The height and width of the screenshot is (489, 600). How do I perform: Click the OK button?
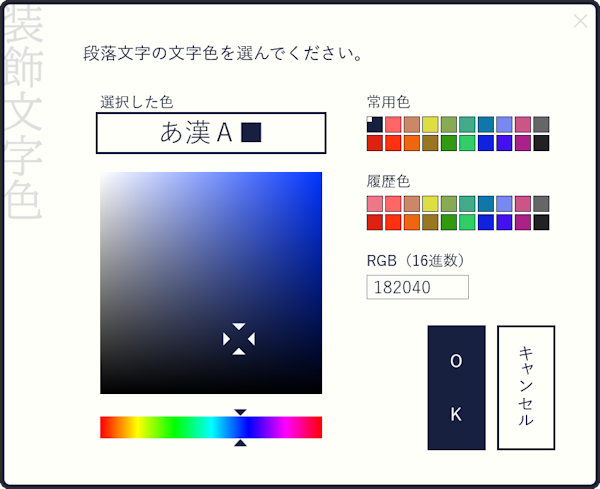(456, 387)
